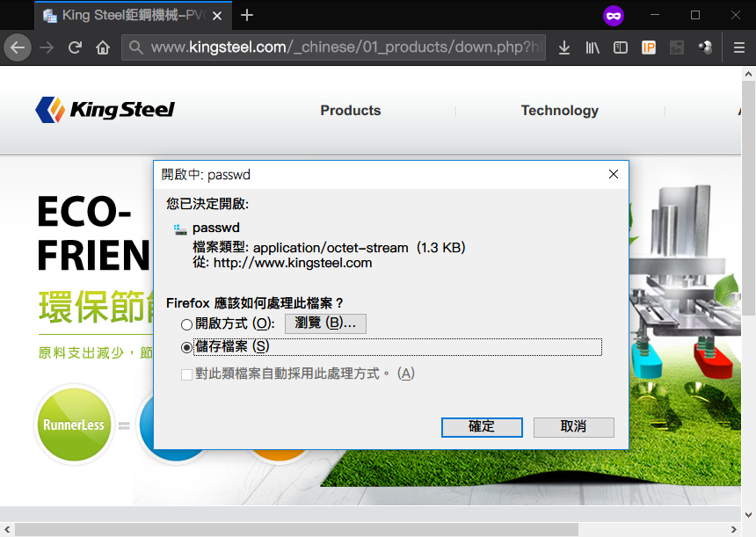756x537 pixels.
Task: Close the passwd download dialog with X
Action: (614, 174)
